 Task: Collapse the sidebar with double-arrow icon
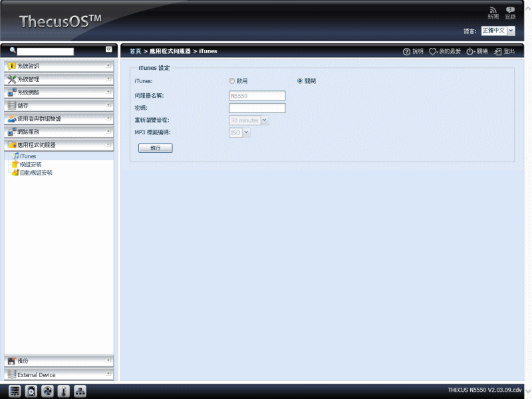click(108, 49)
